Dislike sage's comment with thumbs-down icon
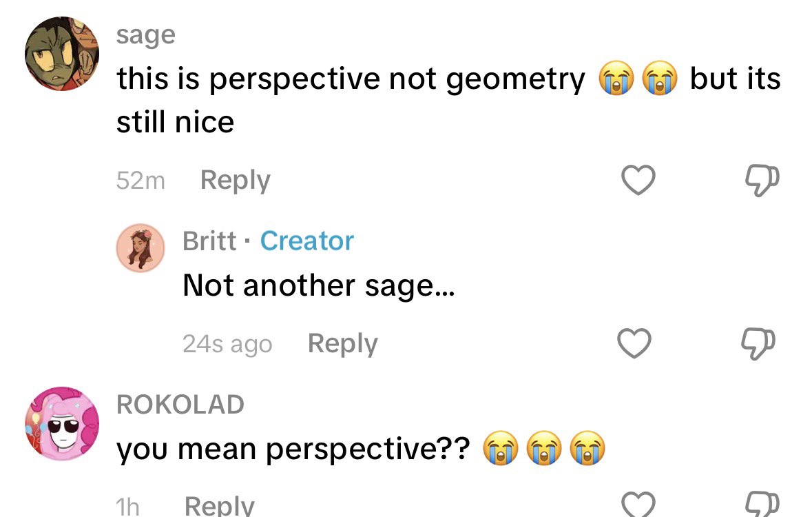 point(762,181)
